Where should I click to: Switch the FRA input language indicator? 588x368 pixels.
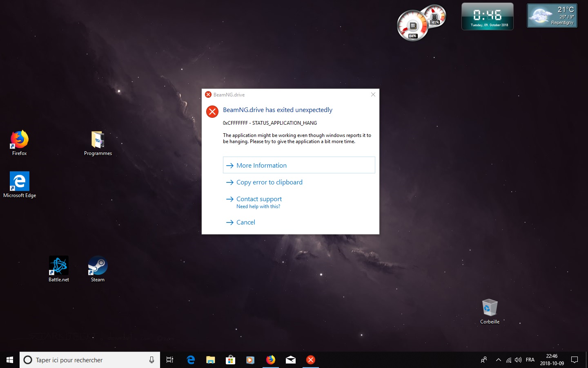530,360
